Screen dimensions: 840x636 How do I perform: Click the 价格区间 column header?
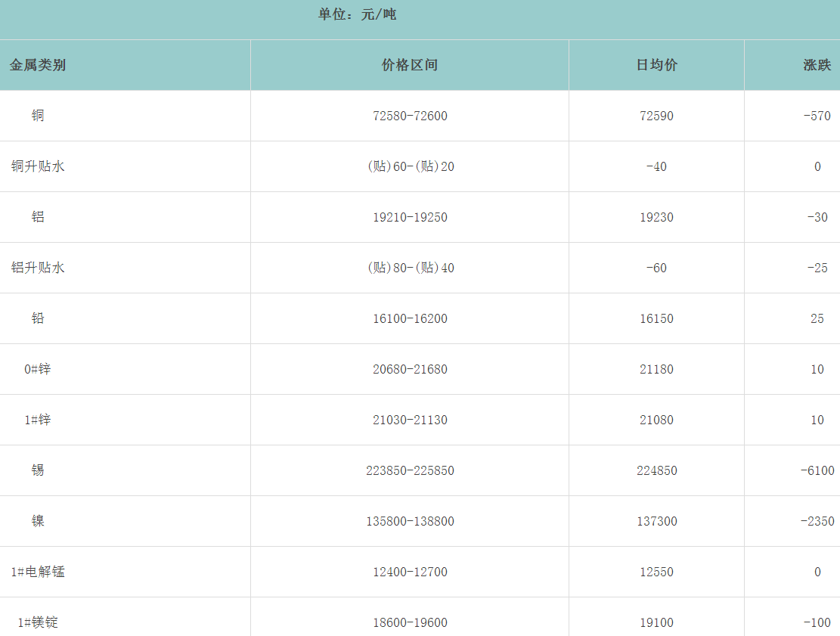(x=410, y=65)
